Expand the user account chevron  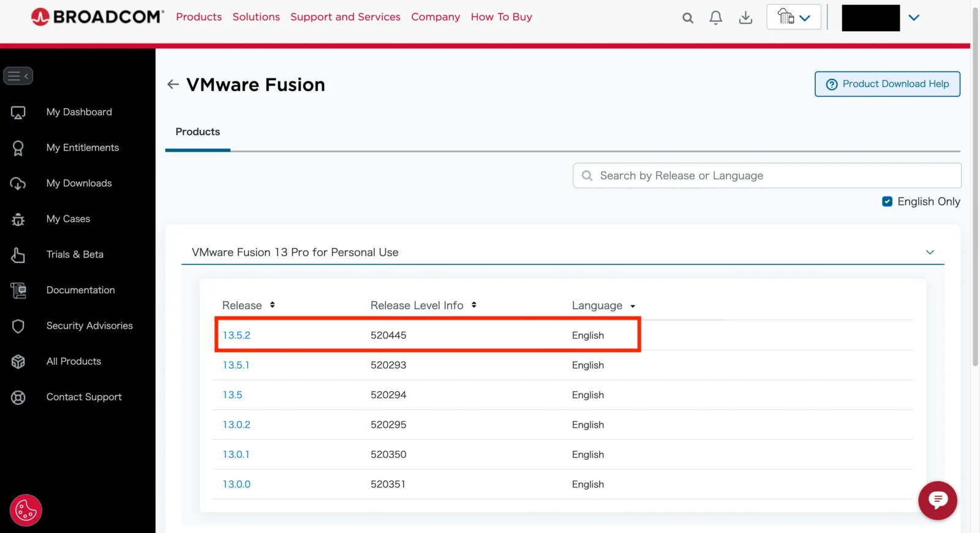coord(914,18)
